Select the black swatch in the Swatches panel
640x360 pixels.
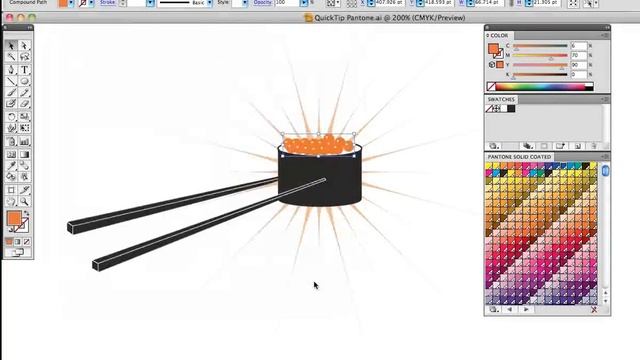tap(511, 109)
